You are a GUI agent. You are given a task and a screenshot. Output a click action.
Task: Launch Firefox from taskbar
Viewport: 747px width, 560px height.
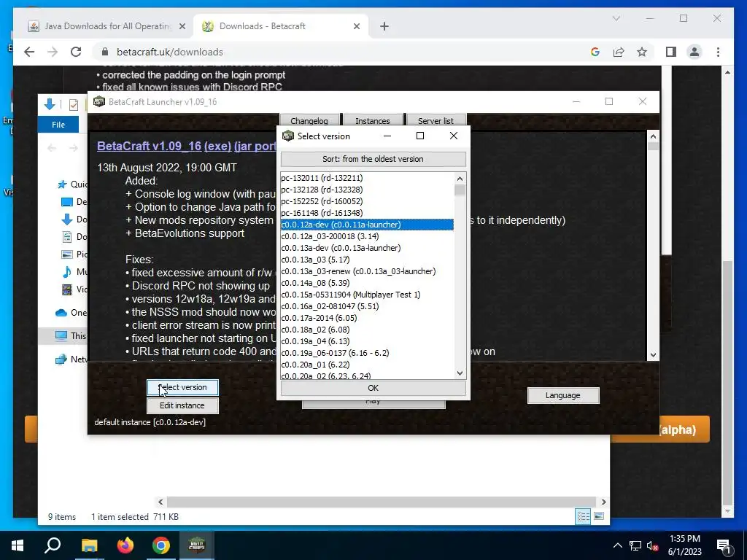(x=125, y=545)
